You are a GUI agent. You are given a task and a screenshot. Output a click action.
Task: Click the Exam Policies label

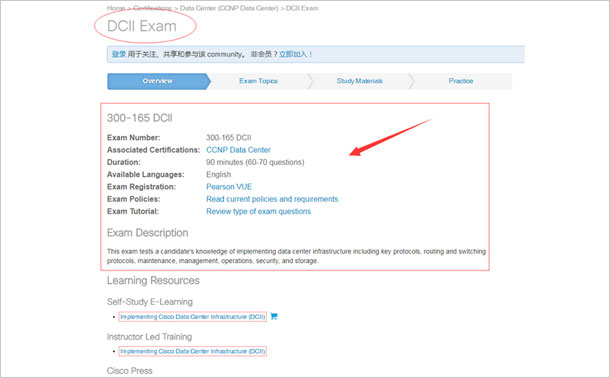point(133,199)
